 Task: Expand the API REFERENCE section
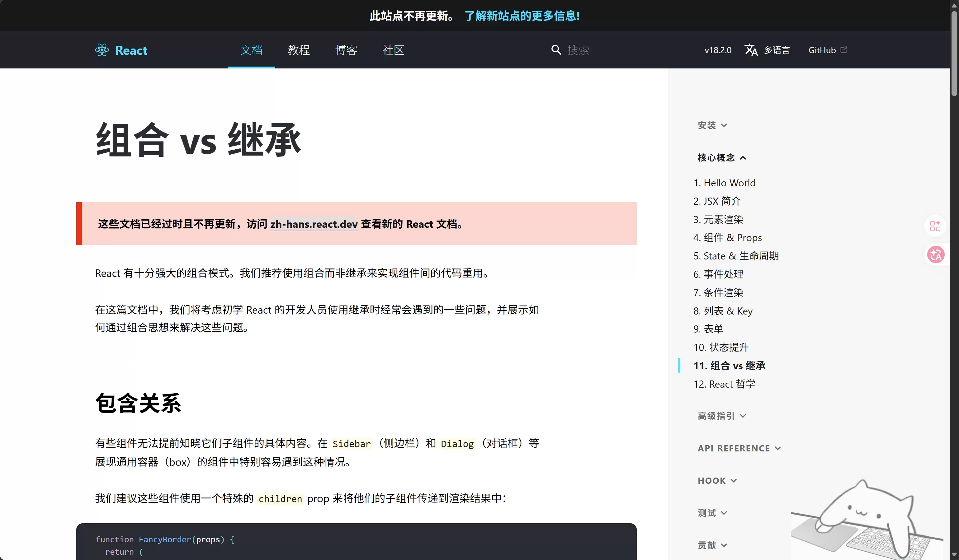pyautogui.click(x=739, y=448)
